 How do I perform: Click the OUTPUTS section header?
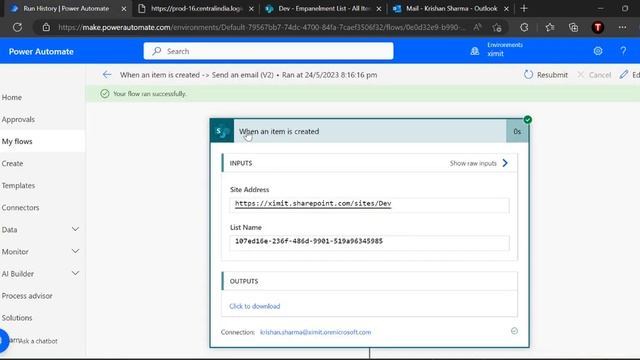tap(369, 281)
